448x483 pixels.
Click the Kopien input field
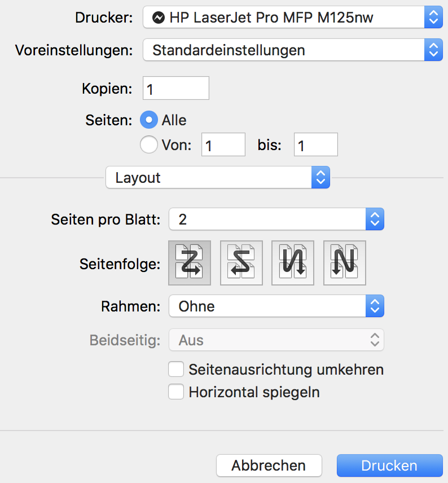point(176,89)
